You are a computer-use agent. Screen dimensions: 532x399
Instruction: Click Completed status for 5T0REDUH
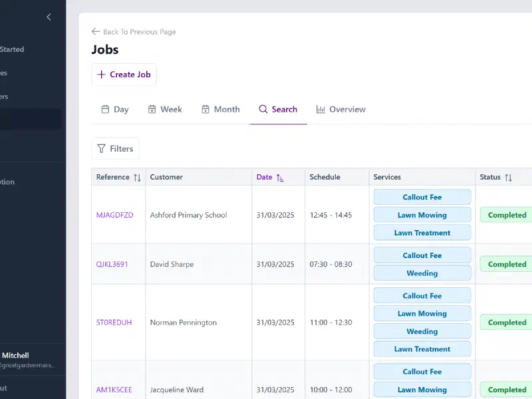507,323
